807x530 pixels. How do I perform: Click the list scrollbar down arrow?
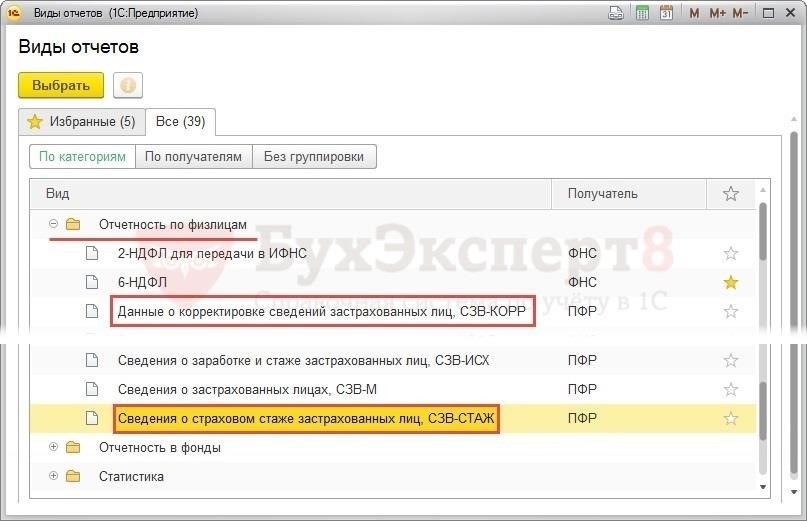click(763, 486)
